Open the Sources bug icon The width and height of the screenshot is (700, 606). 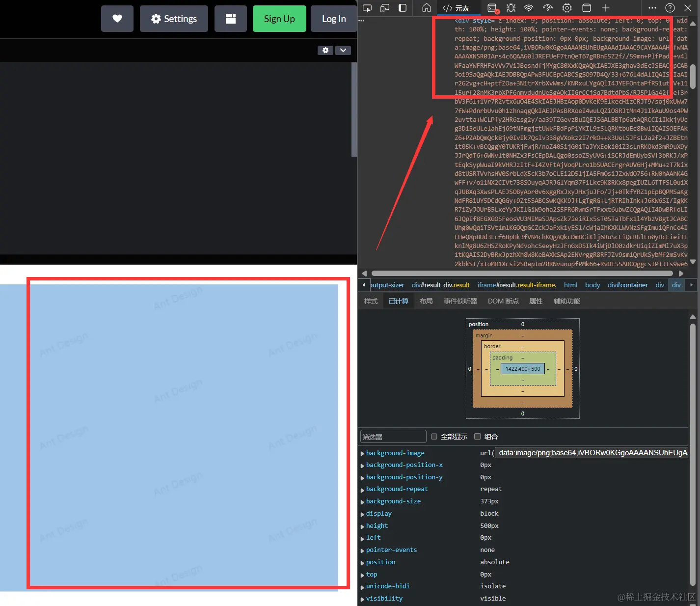click(x=511, y=8)
